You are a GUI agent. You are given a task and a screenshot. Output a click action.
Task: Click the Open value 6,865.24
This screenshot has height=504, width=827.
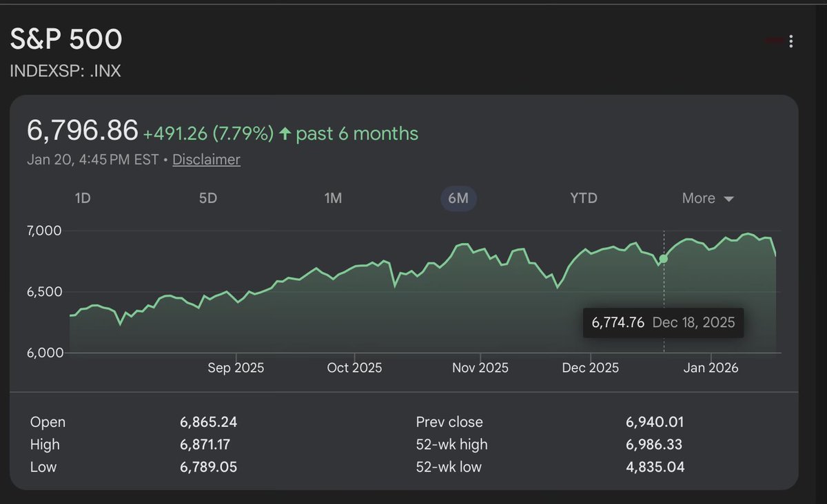209,422
